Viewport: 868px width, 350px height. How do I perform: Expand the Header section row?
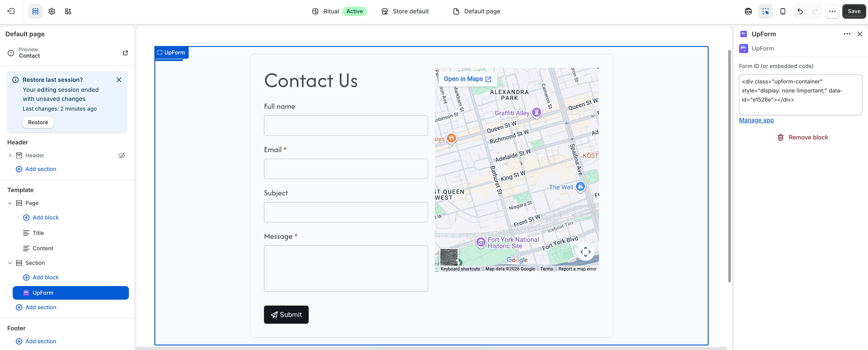pos(10,155)
